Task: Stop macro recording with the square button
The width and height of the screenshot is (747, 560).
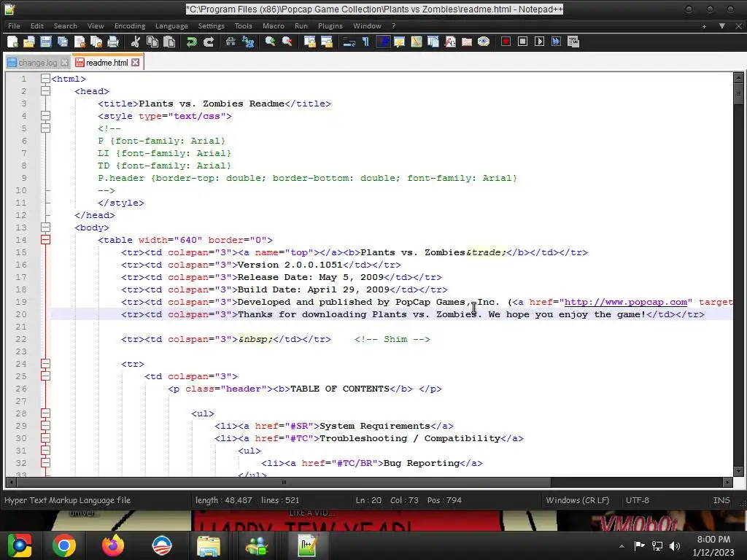Action: (522, 42)
